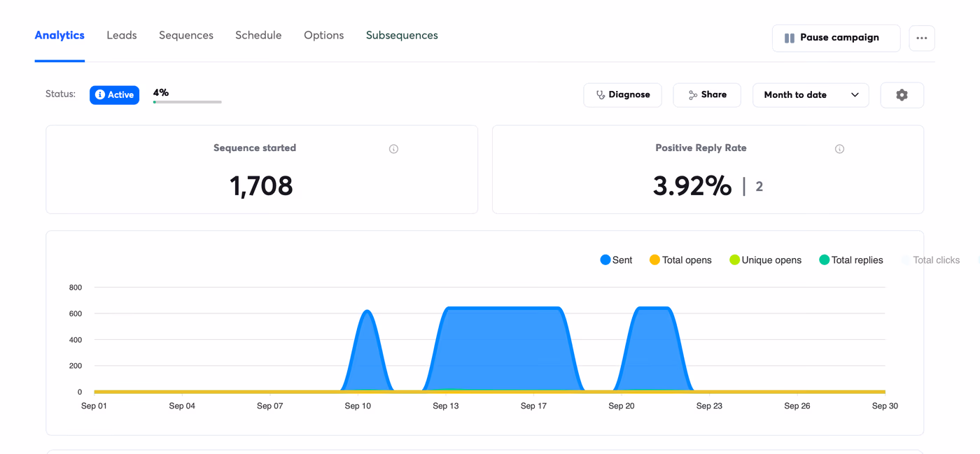Viewport: 980px width, 454px height.
Task: Toggle the Total opens legend series
Action: 680,260
